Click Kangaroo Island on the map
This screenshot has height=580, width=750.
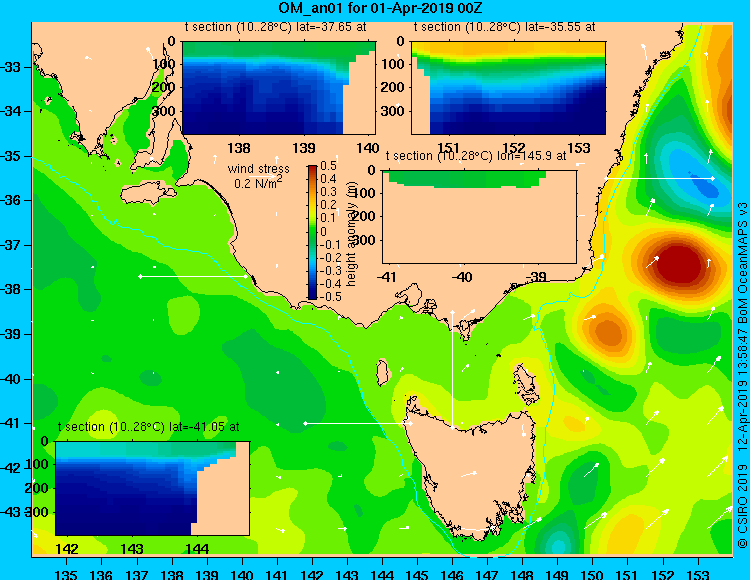coord(147,194)
